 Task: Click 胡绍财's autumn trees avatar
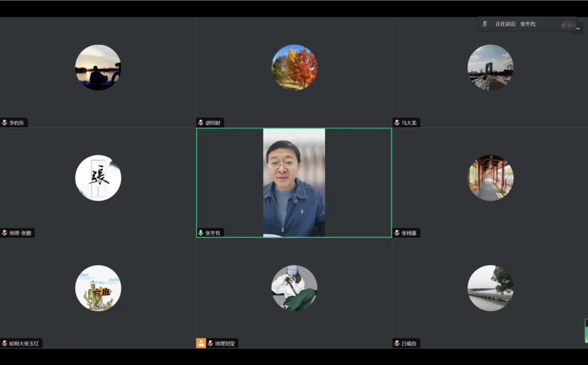[294, 67]
